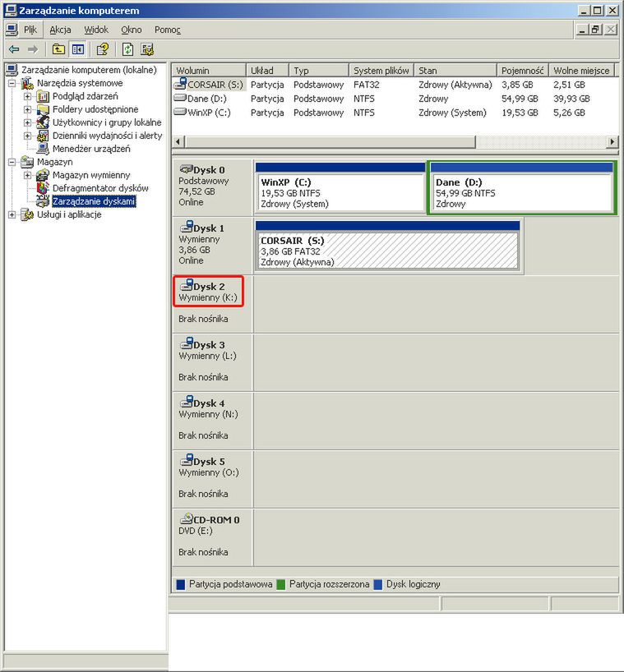The height and width of the screenshot is (672, 624).
Task: Click the volume list horizontal scrollbar thumb
Action: pyautogui.click(x=330, y=141)
